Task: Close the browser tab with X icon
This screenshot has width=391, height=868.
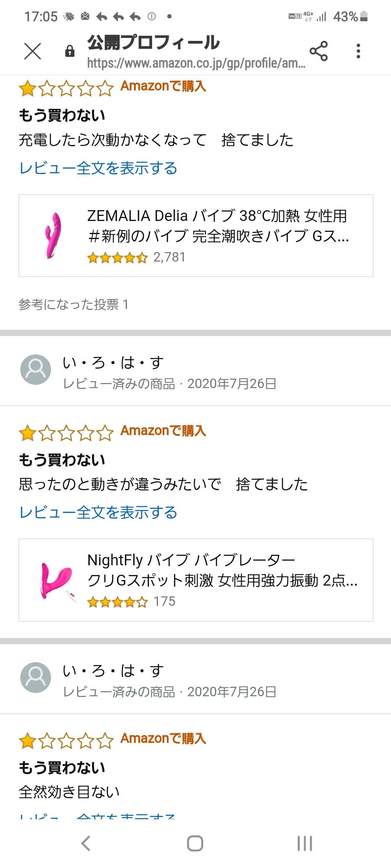Action: (x=33, y=51)
